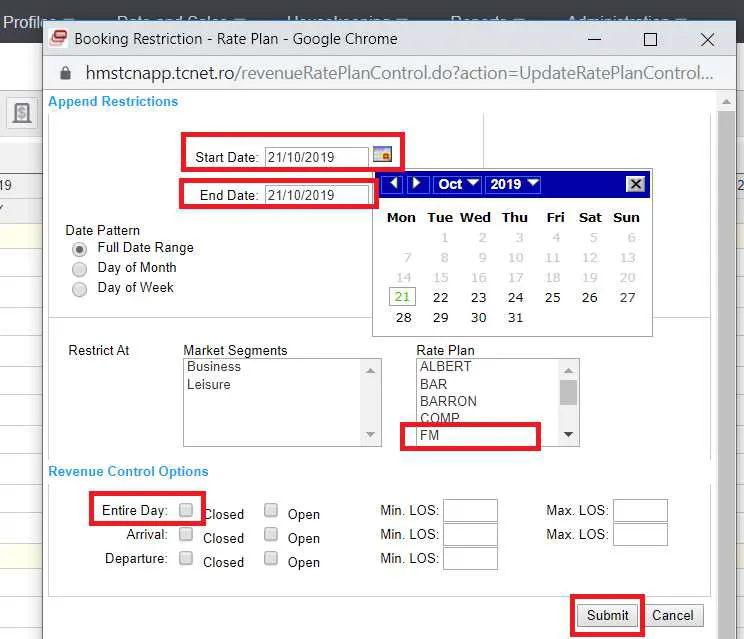Click Entire Day Min. LOS field
Image resolution: width=744 pixels, height=639 pixels.
click(x=470, y=510)
